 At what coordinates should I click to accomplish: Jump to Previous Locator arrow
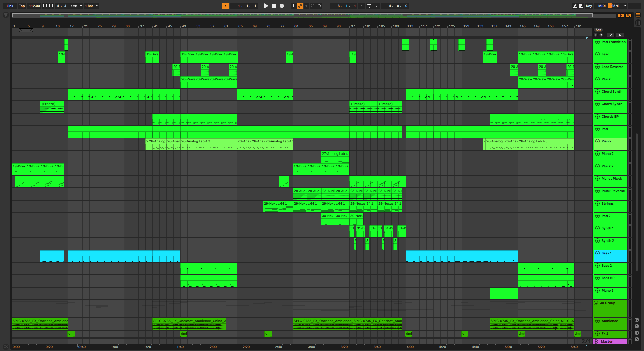(596, 35)
